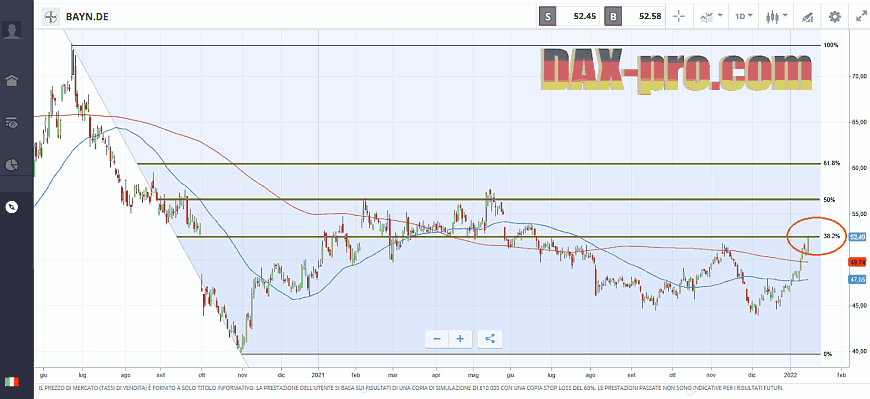Click the 45,00 price axis label
This screenshot has height=399, width=870.
[859, 305]
